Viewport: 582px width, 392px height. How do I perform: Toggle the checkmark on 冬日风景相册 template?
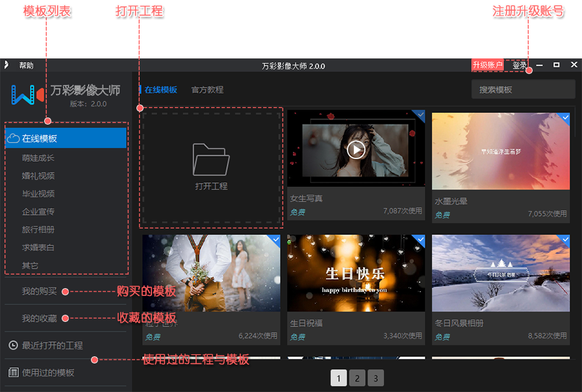[x=564, y=240]
